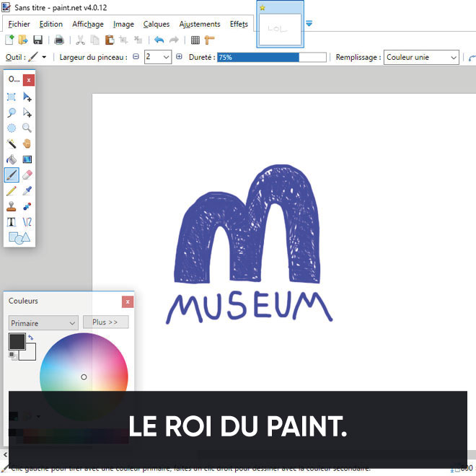Select the Shapes tool

tap(19, 238)
